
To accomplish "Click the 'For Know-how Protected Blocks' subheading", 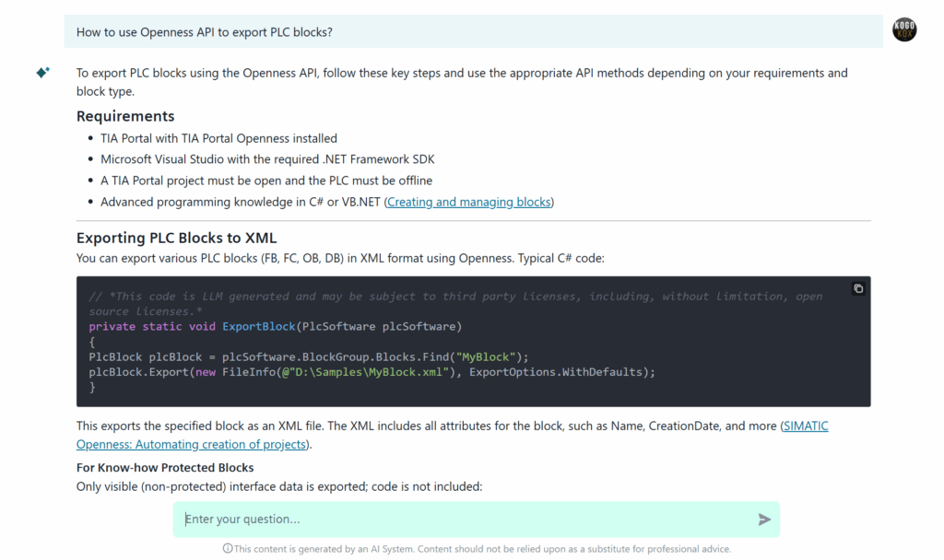I will [x=165, y=468].
